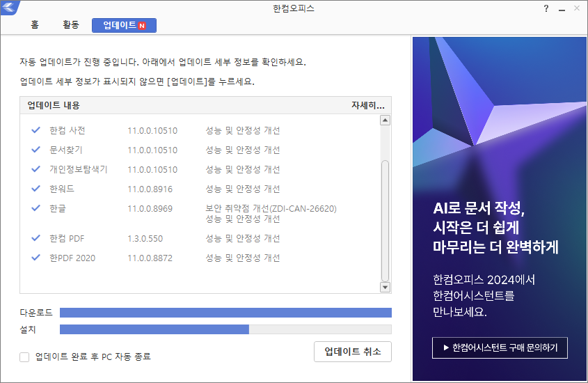
Task: Switch to the 활동 tab
Action: pos(71,25)
